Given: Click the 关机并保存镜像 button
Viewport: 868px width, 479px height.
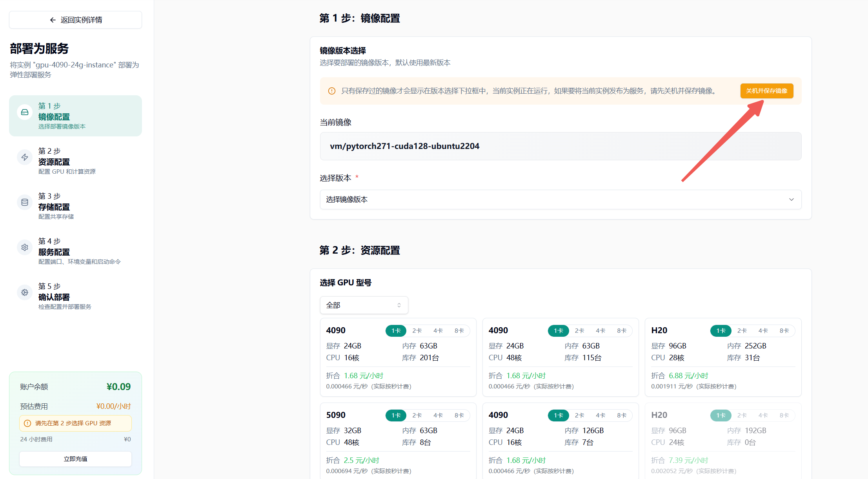Looking at the screenshot, I should point(766,91).
